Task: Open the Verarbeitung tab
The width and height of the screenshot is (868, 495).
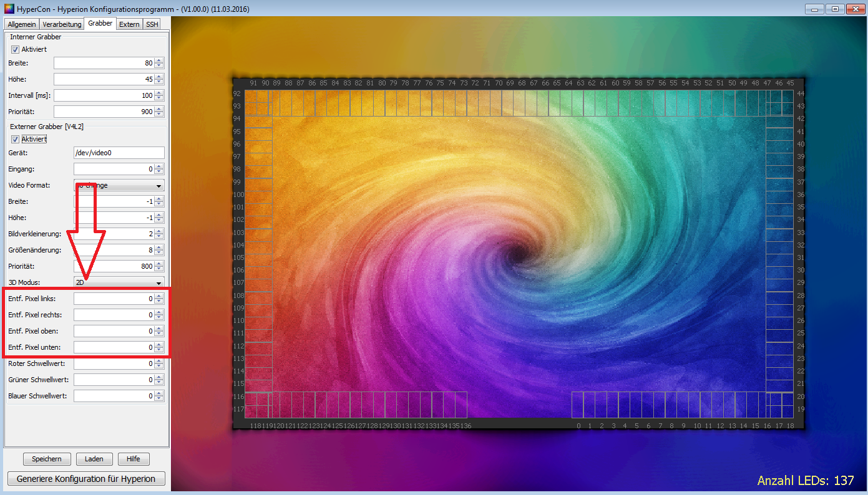Action: 62,24
